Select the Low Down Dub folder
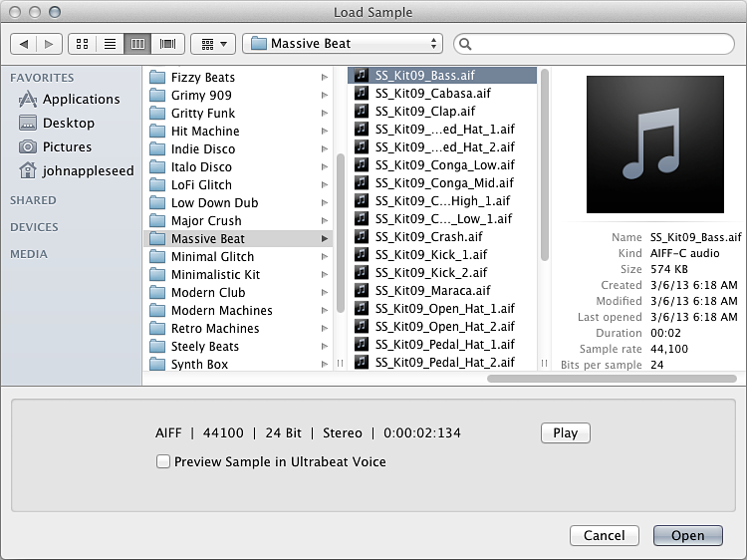Viewport: 747px width, 560px height. coord(238,203)
